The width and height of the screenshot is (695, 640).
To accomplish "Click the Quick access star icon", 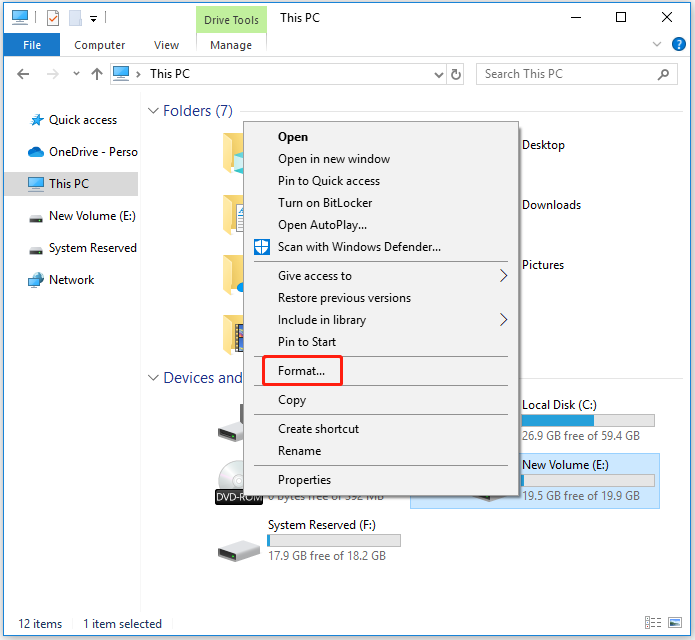I will [36, 120].
